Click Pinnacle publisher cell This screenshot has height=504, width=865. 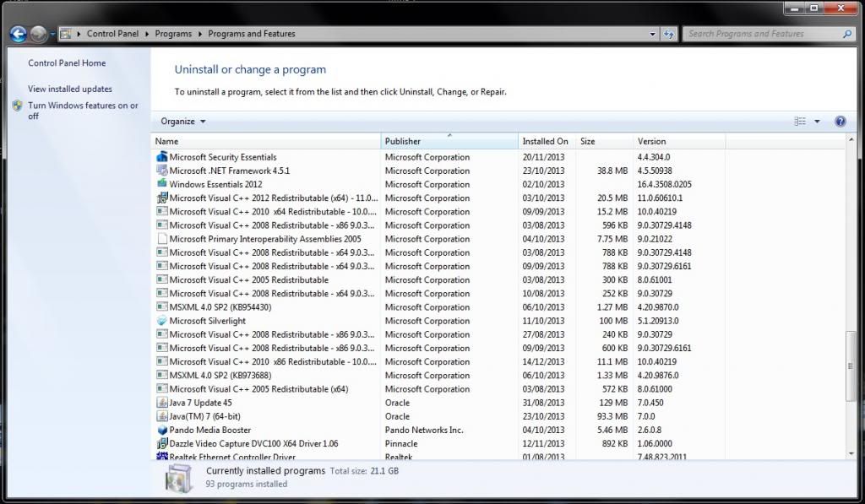point(401,443)
